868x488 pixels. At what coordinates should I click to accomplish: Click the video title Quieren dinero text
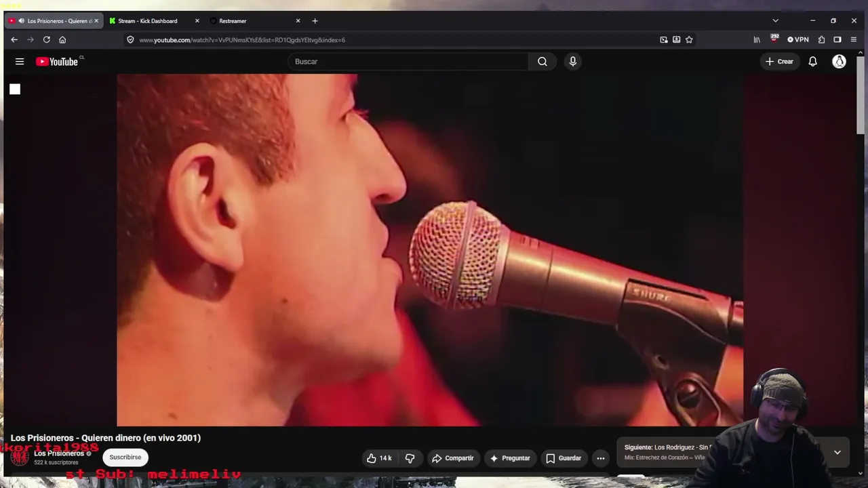pyautogui.click(x=106, y=438)
